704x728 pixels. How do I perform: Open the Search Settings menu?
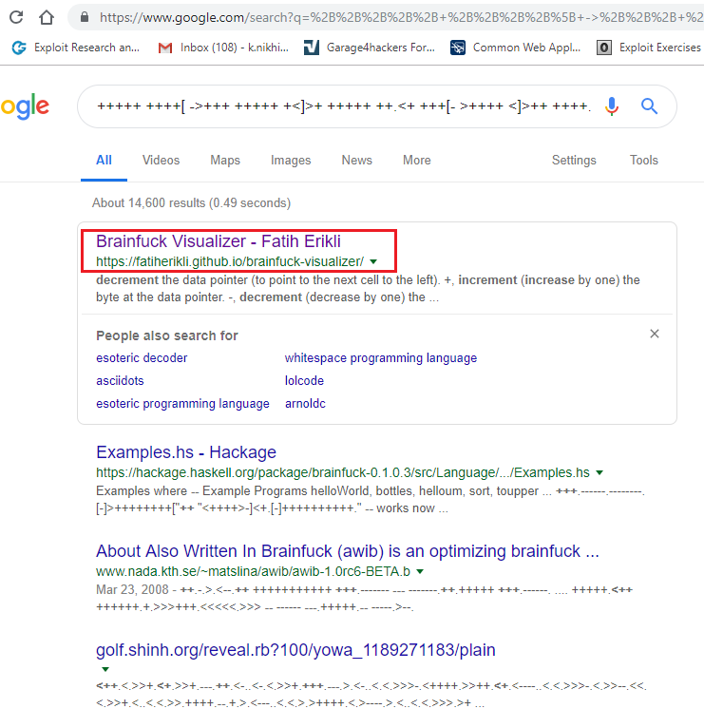click(574, 160)
